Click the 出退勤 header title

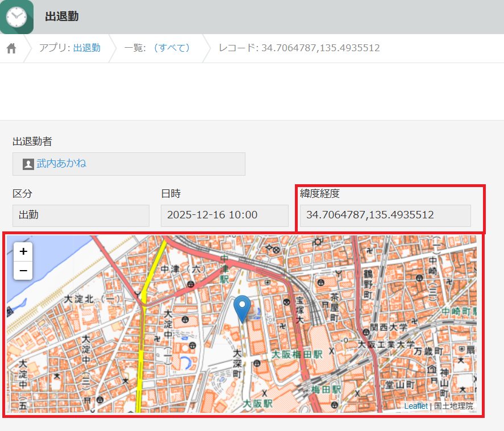click(62, 16)
